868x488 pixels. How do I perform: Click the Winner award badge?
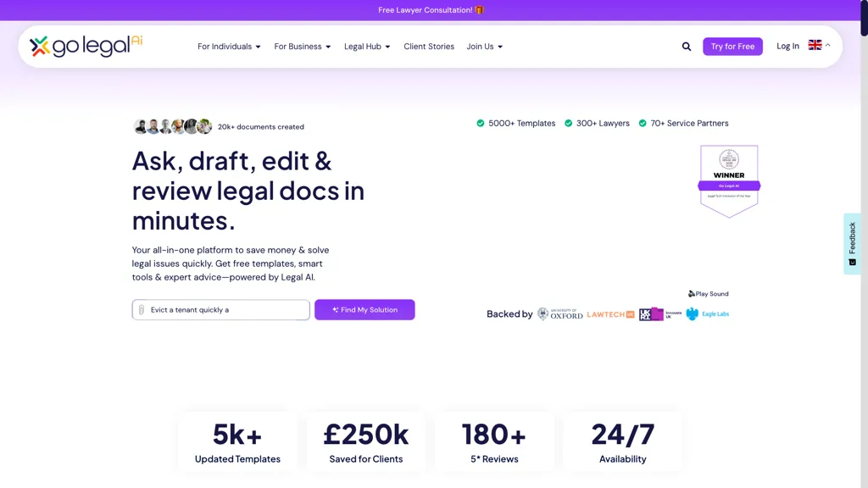[x=729, y=180]
